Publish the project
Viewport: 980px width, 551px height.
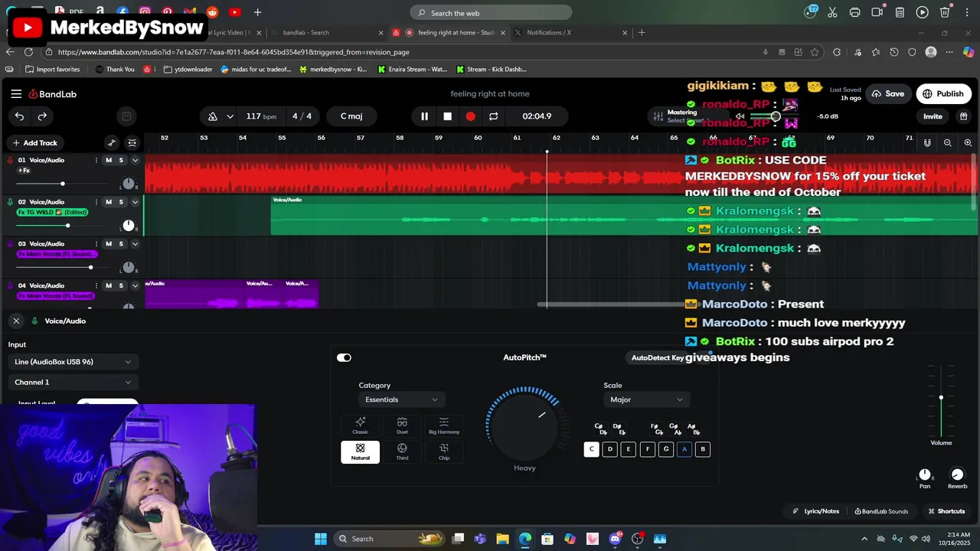[x=943, y=94]
